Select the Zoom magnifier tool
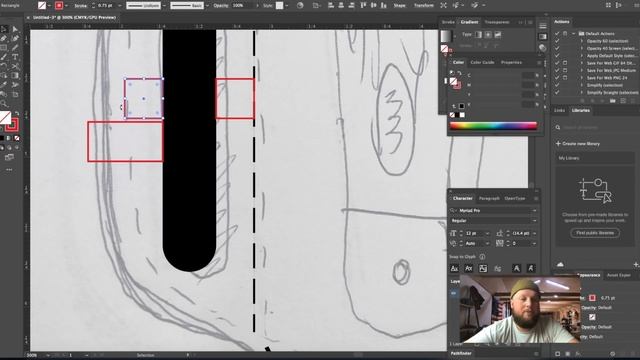The image size is (640, 360). [x=4, y=104]
